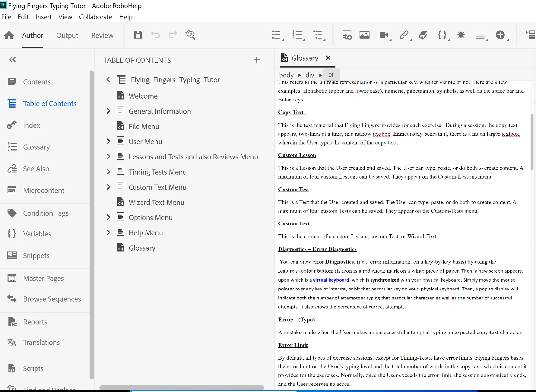The height and width of the screenshot is (392, 536).
Task: Expand the Timing Tests Menu book
Action: tap(108, 172)
